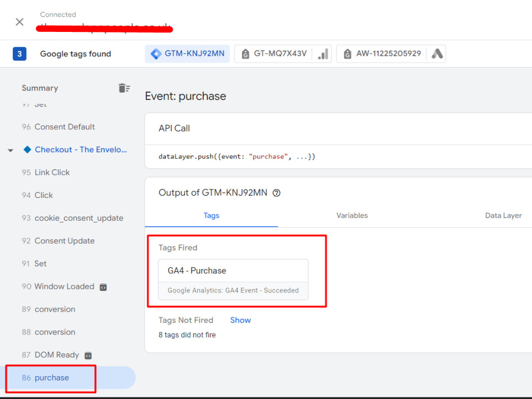The height and width of the screenshot is (399, 532).
Task: Open the Summary view
Action: pyautogui.click(x=40, y=88)
